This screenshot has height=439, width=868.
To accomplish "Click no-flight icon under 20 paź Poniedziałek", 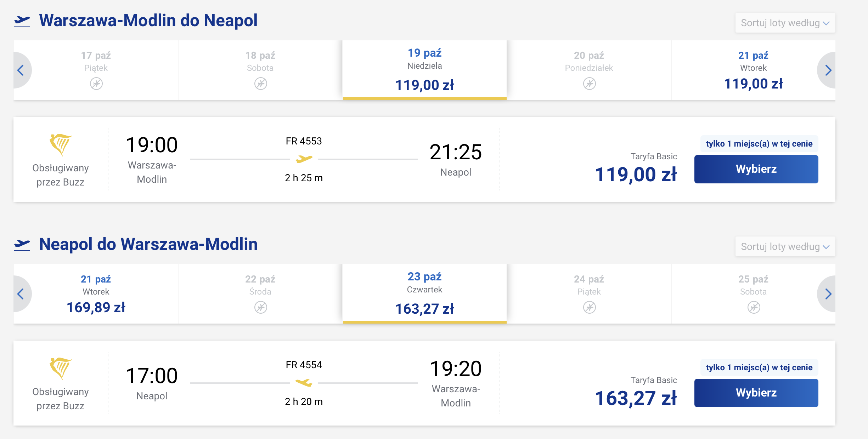I will click(589, 84).
